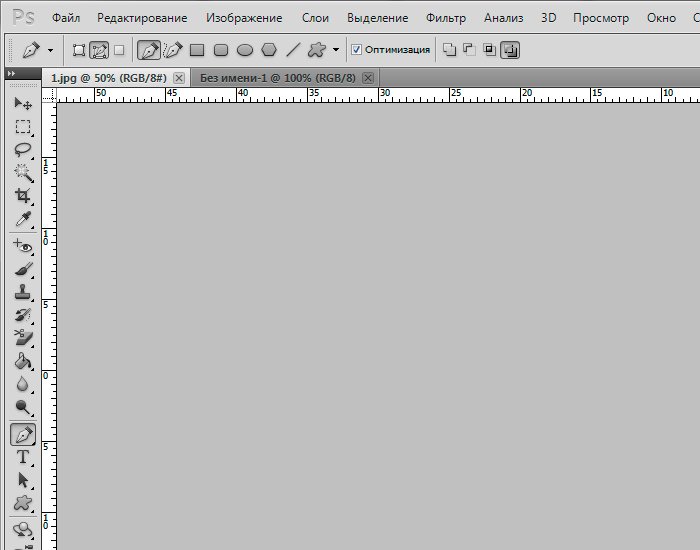
Task: Enable Fill Pixels drawing mode
Action: click(119, 49)
